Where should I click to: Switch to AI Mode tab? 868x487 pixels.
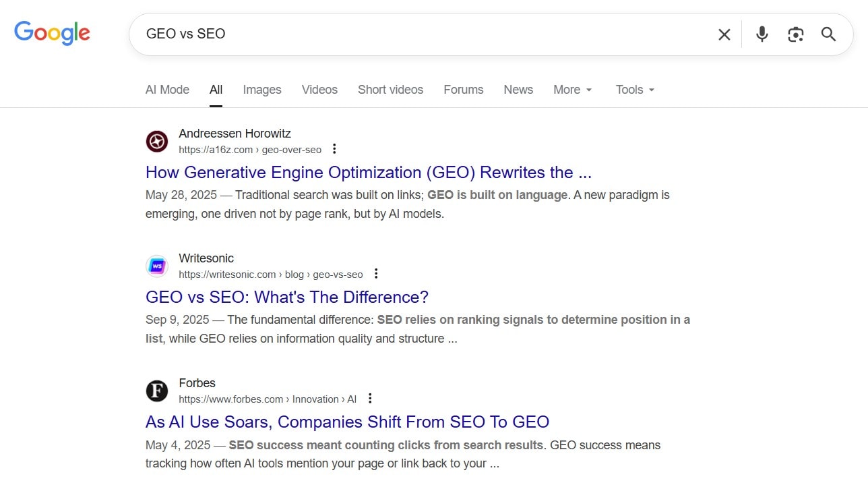[x=167, y=90]
